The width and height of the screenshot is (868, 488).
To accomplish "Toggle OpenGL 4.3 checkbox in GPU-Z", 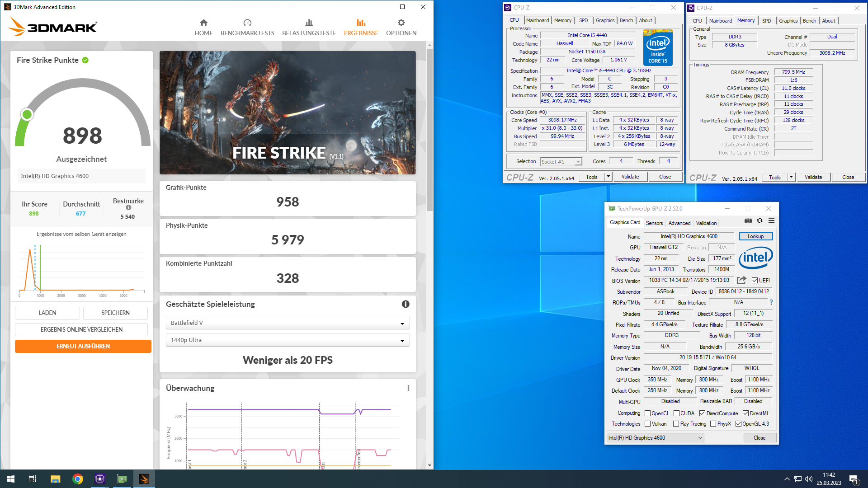I will click(738, 424).
